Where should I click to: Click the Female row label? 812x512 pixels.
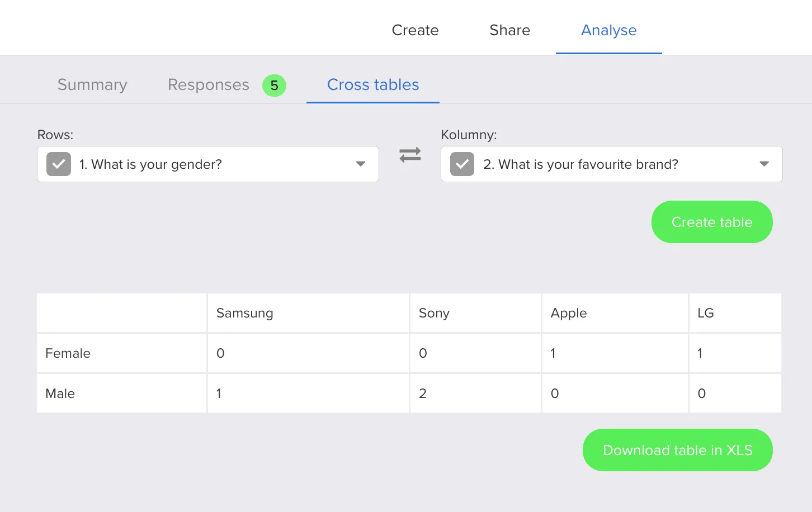68,353
